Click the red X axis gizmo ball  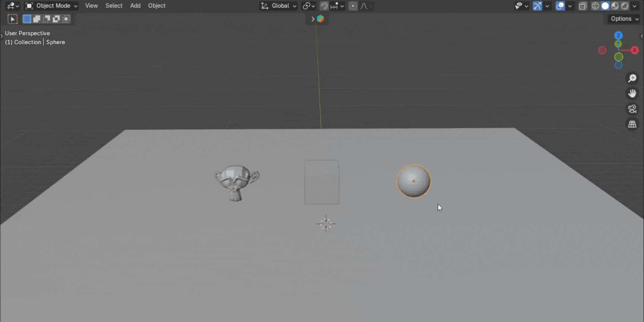point(634,50)
